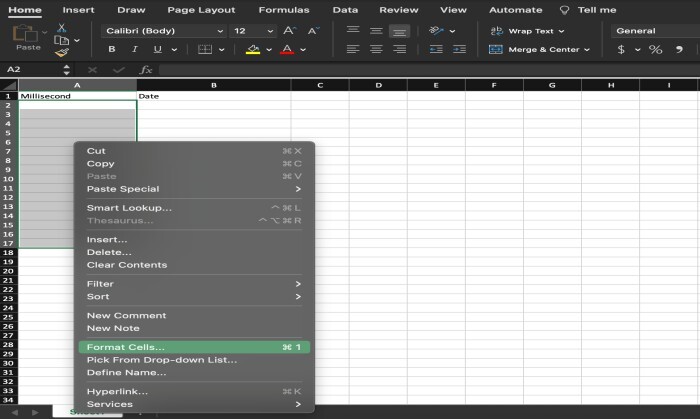Choose Cut from context menu
This screenshot has height=419, width=700.
[194, 151]
